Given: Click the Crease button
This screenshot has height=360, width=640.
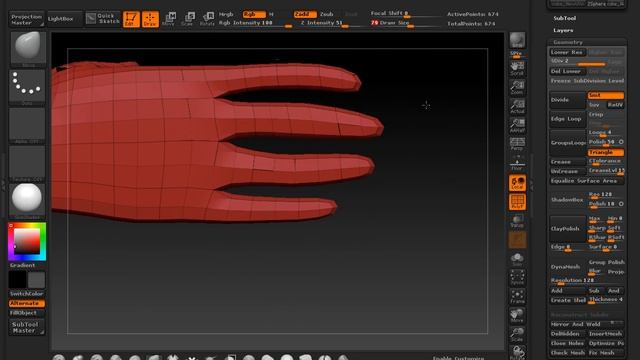Looking at the screenshot, I should click(x=567, y=162).
